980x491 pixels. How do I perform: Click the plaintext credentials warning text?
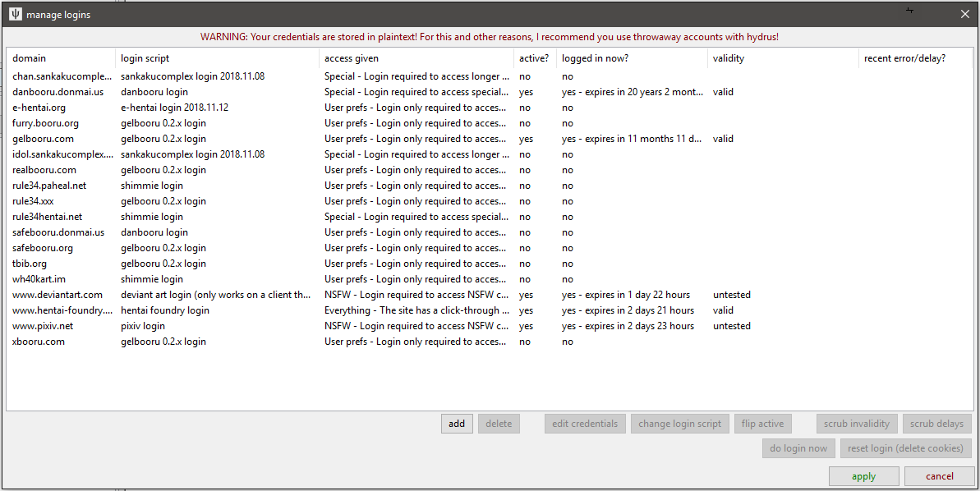[x=490, y=37]
